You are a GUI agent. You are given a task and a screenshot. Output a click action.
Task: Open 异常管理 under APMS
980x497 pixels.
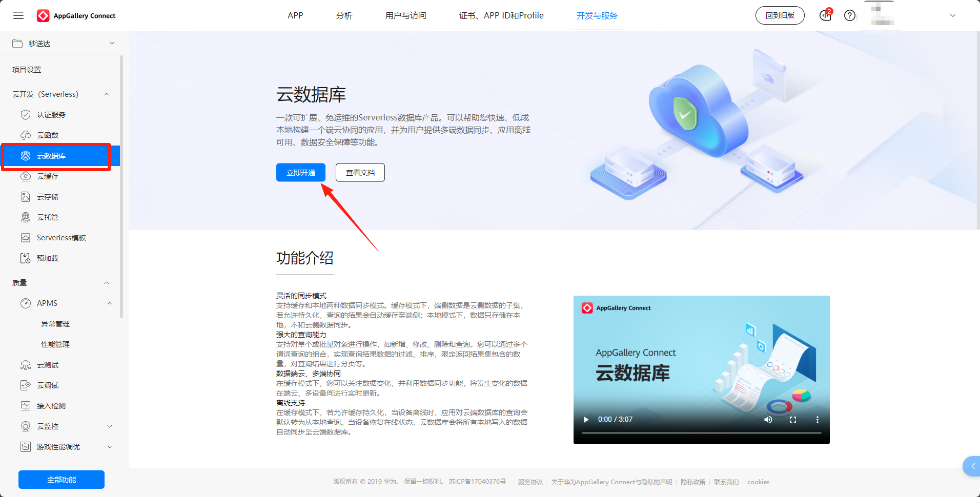tap(55, 324)
